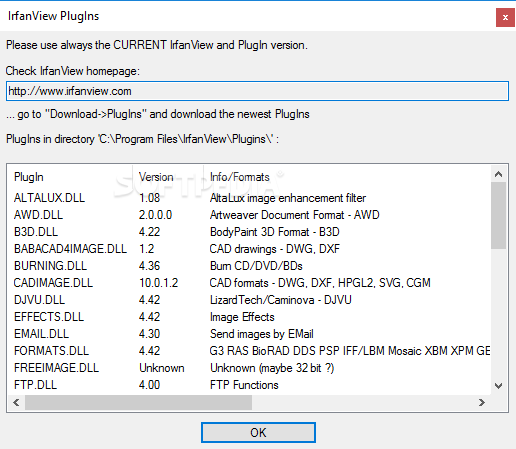Image resolution: width=516 pixels, height=449 pixels.
Task: Click the horizontal scrollbar thumb
Action: click(x=138, y=402)
